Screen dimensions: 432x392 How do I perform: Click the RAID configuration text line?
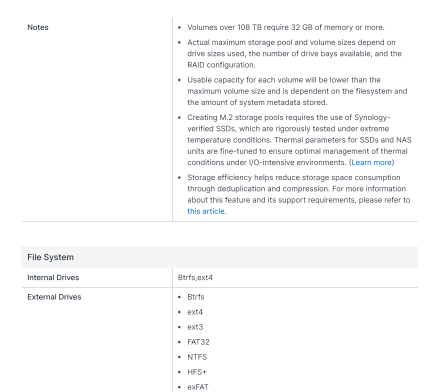pyautogui.click(x=221, y=65)
